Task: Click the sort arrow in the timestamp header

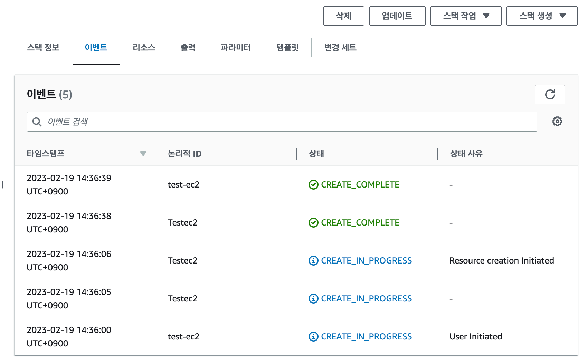Action: pos(143,154)
